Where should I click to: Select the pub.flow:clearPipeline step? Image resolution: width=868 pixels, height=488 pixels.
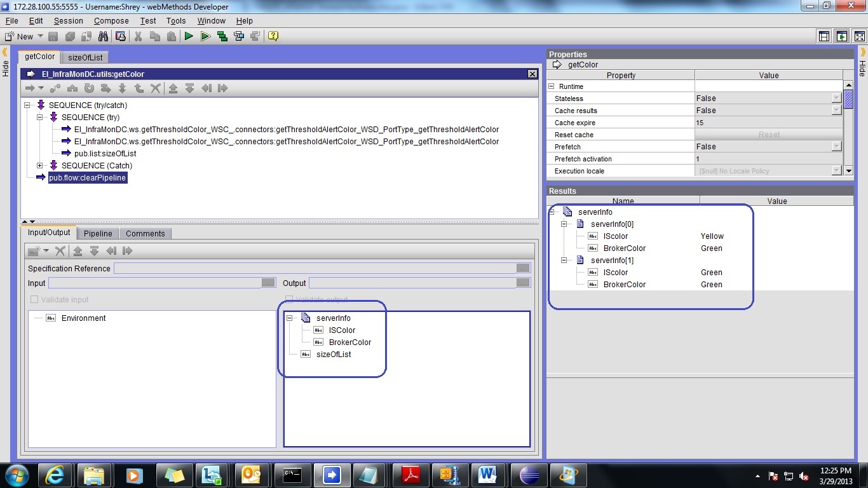pyautogui.click(x=87, y=178)
